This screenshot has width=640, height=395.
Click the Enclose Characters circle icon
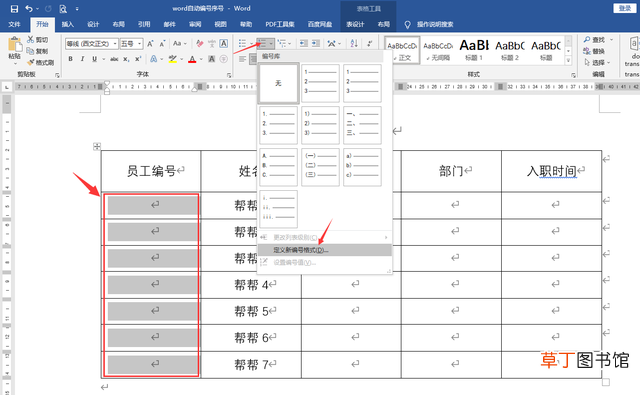[224, 59]
